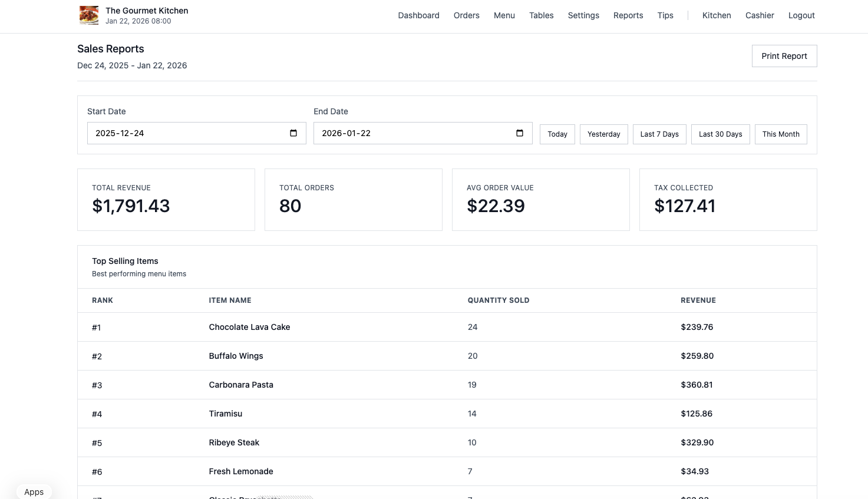Open the Reports section
This screenshot has height=499, width=868.
[628, 15]
